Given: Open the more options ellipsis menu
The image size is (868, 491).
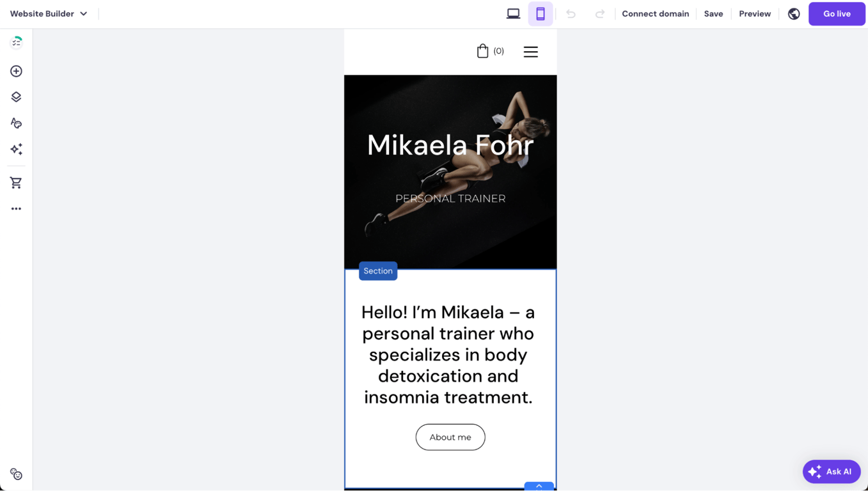Looking at the screenshot, I should click(16, 208).
